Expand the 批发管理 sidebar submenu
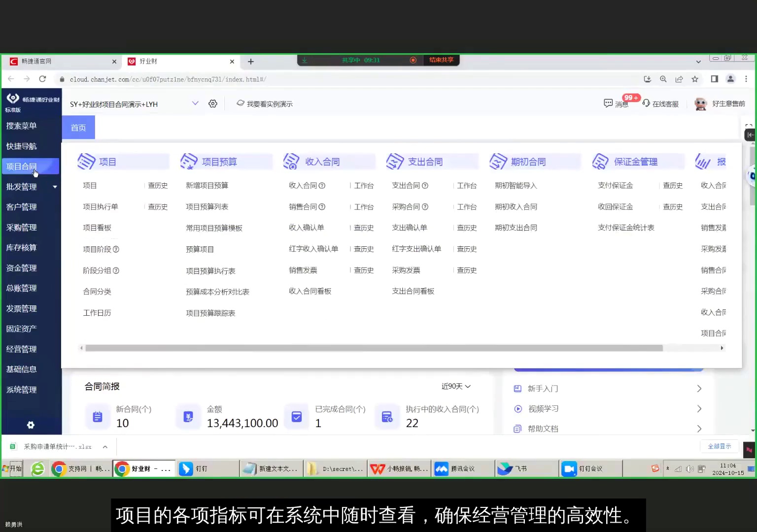 click(55, 187)
